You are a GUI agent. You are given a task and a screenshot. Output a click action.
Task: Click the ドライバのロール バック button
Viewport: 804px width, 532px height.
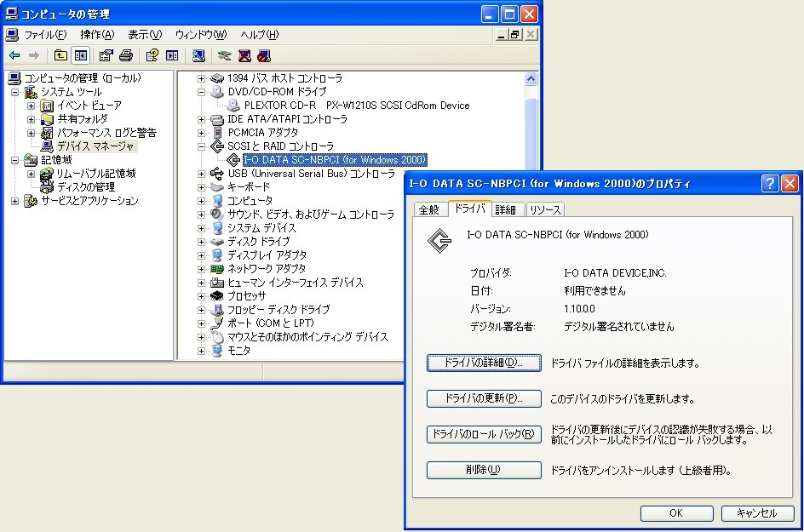coord(483,434)
